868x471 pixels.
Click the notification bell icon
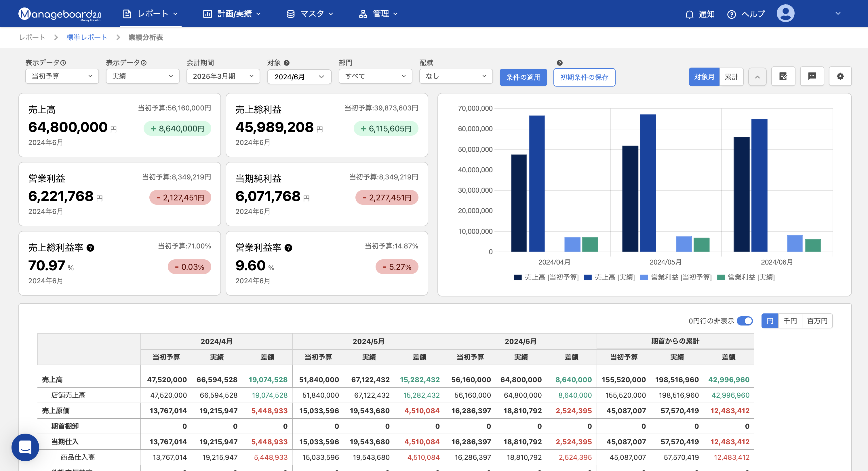click(x=689, y=14)
